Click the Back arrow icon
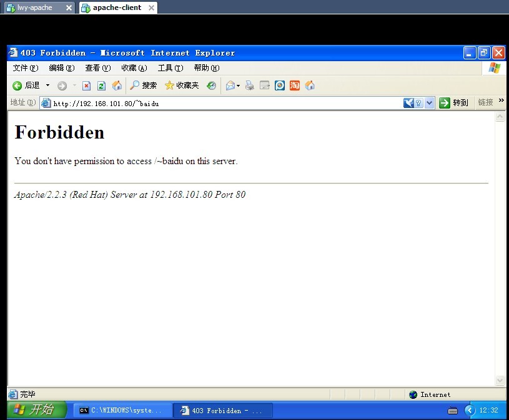Image resolution: width=509 pixels, height=420 pixels. click(x=17, y=85)
